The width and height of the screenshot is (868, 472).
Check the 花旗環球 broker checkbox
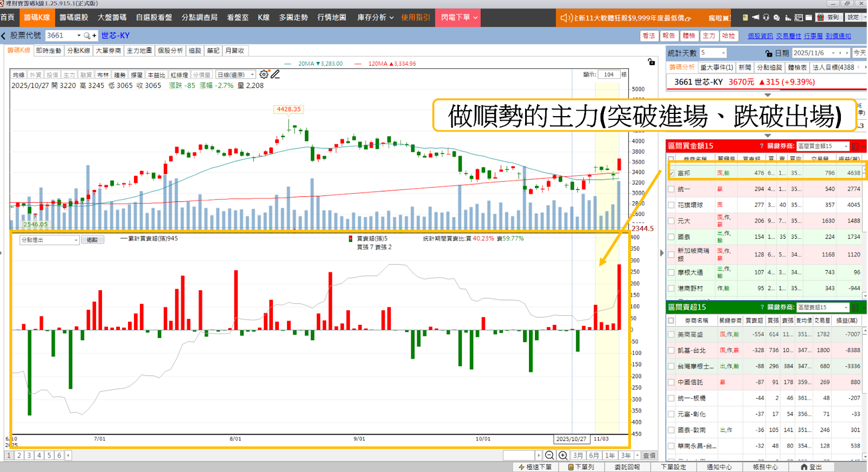point(672,205)
